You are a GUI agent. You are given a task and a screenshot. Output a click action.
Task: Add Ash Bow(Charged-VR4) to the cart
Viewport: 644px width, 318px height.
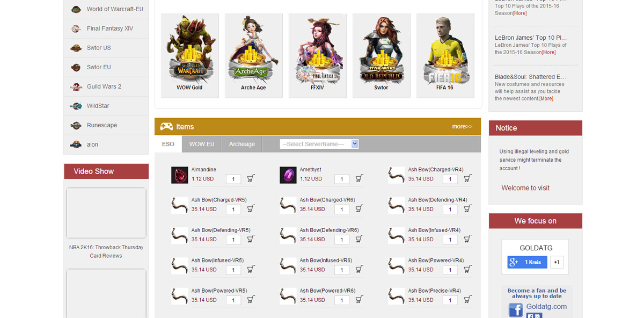[467, 178]
